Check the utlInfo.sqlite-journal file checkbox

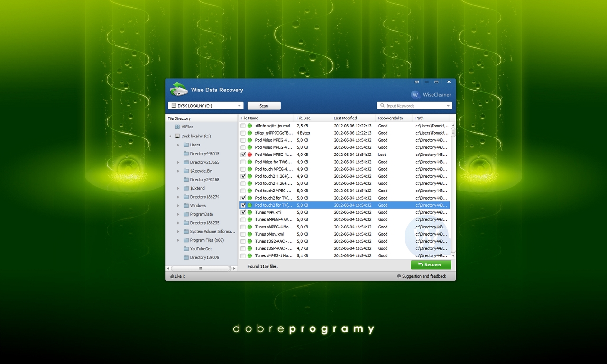click(x=243, y=126)
